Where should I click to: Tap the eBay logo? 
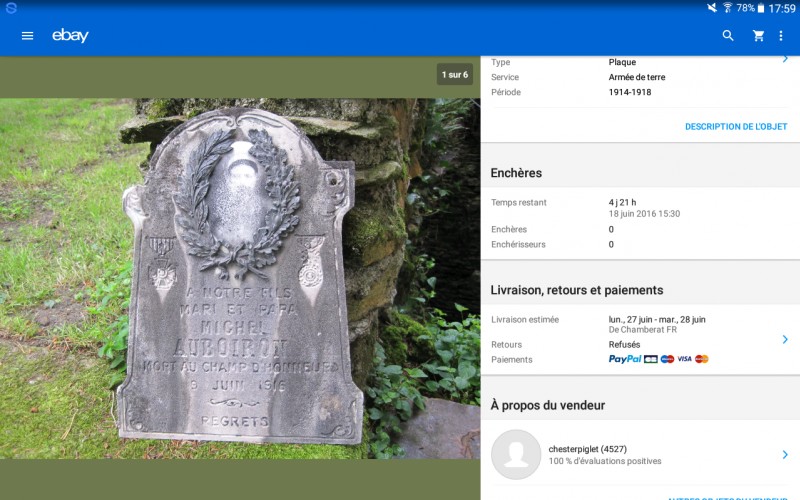click(x=70, y=35)
